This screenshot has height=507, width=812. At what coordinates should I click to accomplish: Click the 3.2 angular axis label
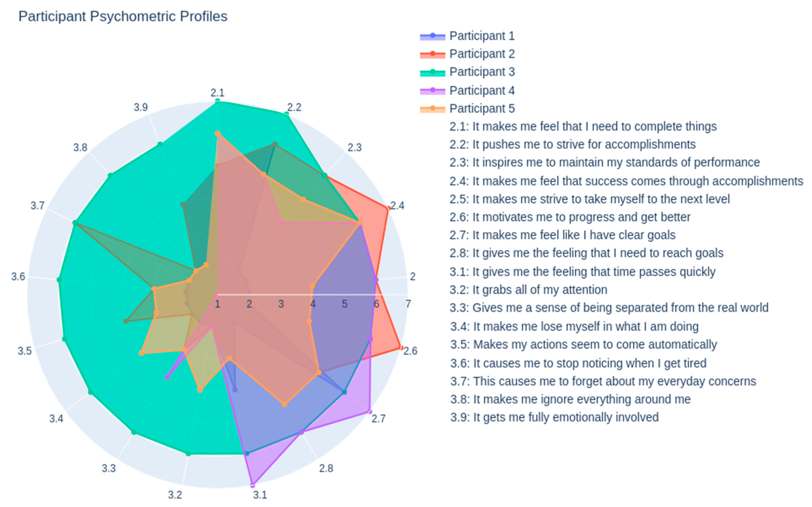pos(175,495)
